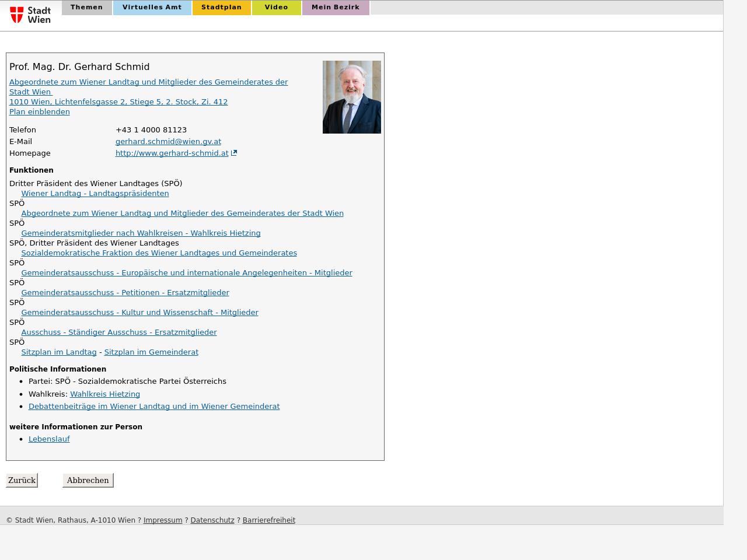This screenshot has width=747, height=560.
Task: View Sitzplan im Gemeinderat
Action: point(151,352)
